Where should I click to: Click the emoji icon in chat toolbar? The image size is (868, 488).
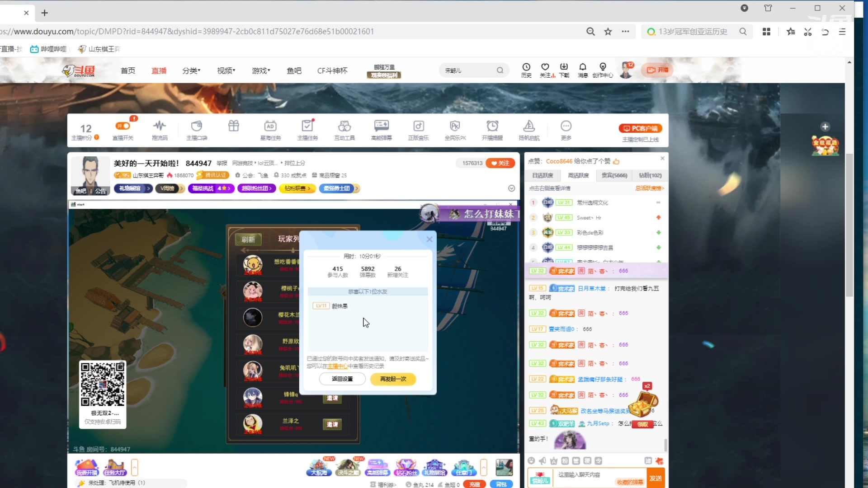(x=531, y=461)
